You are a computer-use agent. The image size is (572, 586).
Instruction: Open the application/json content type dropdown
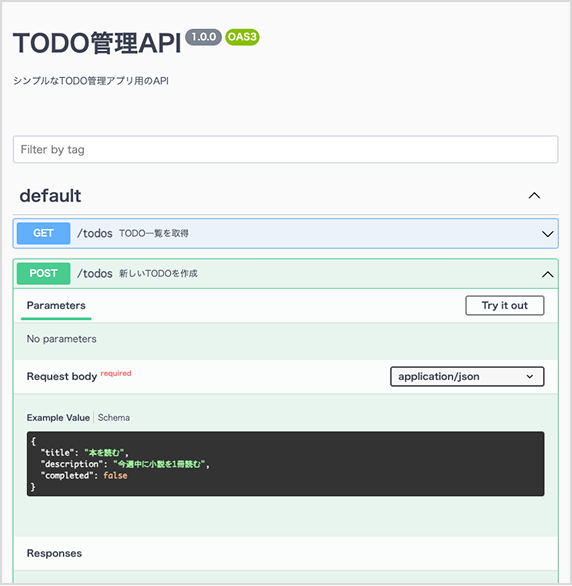467,376
